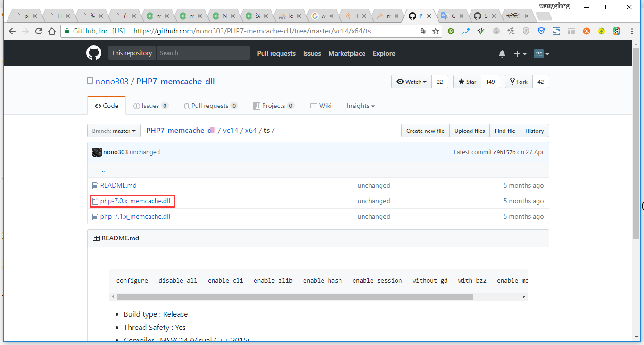Open Marketplace in the top navigation

coord(347,54)
